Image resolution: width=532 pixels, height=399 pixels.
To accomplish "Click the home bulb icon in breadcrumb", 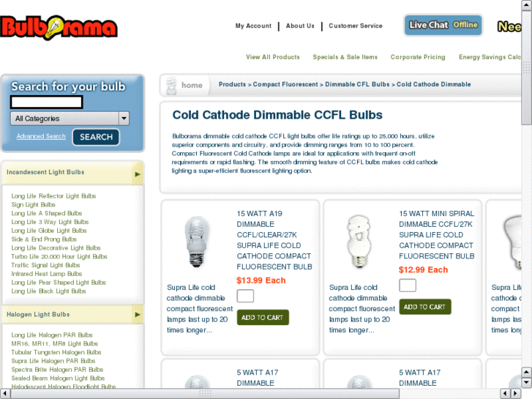I will click(171, 85).
